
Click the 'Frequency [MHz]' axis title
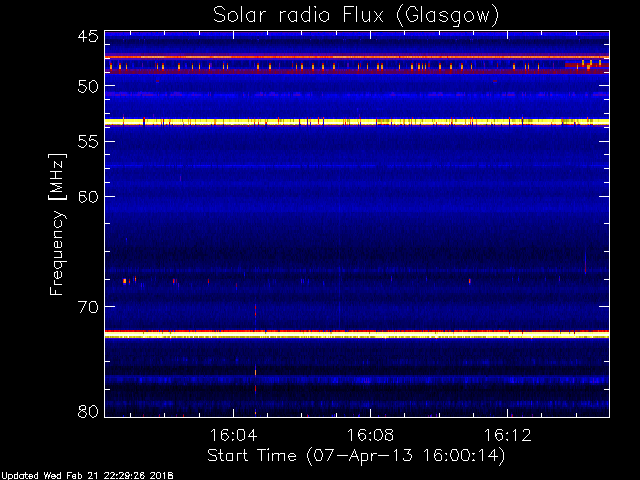[x=58, y=224]
